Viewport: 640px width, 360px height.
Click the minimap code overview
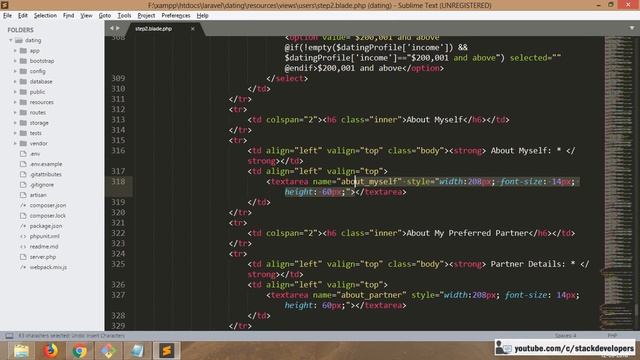(617, 182)
